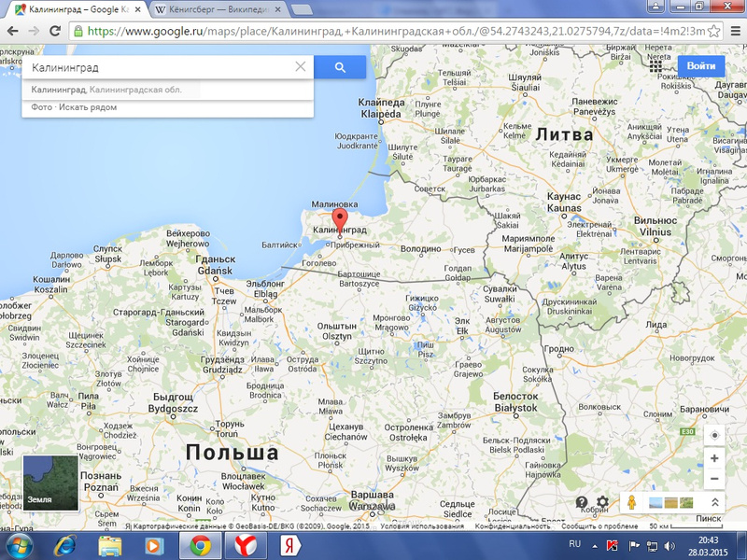Launch Internet Explorer from taskbar

(x=65, y=546)
